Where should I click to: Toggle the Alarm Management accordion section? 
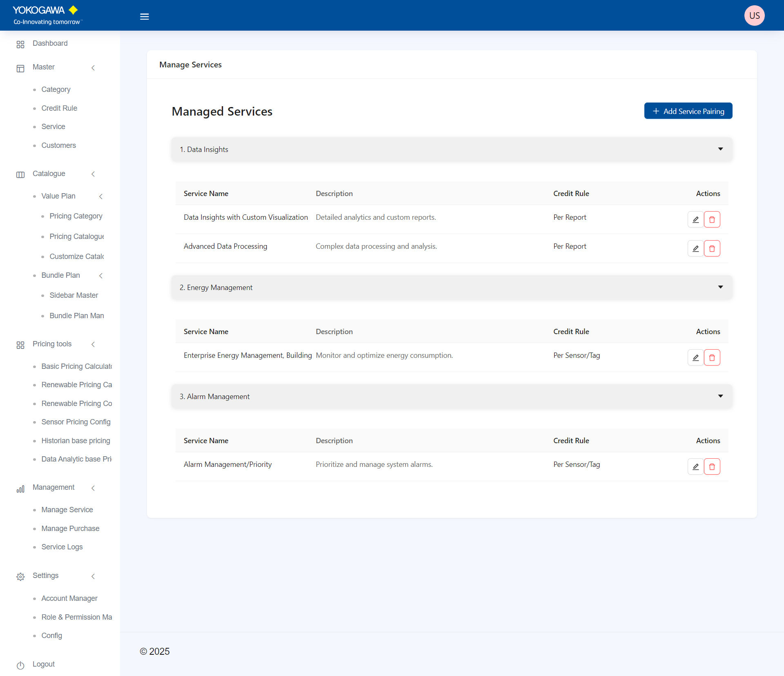point(720,396)
